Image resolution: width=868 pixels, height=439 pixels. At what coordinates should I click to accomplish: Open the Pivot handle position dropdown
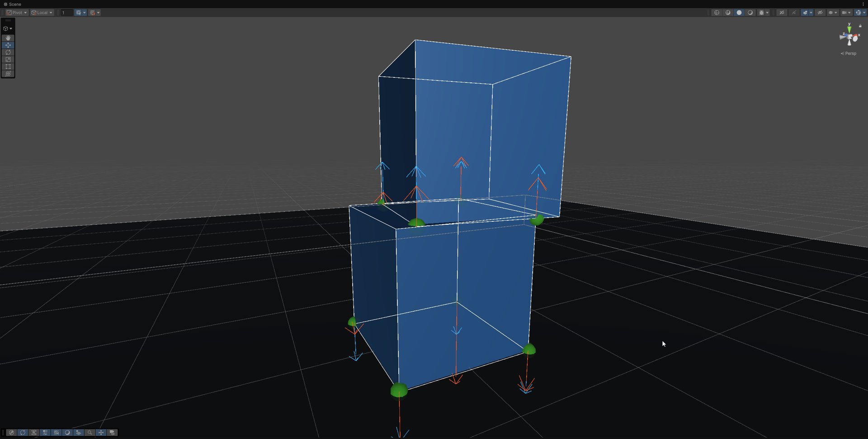[x=17, y=13]
